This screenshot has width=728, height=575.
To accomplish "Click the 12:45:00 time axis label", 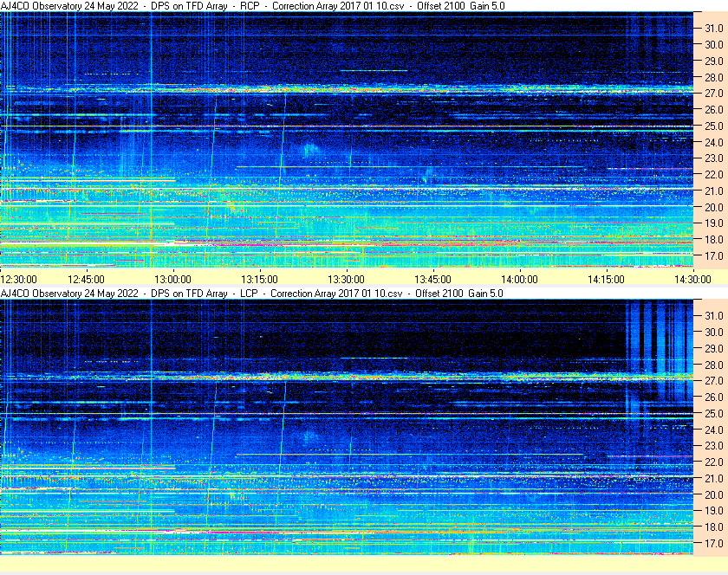I will (87, 280).
